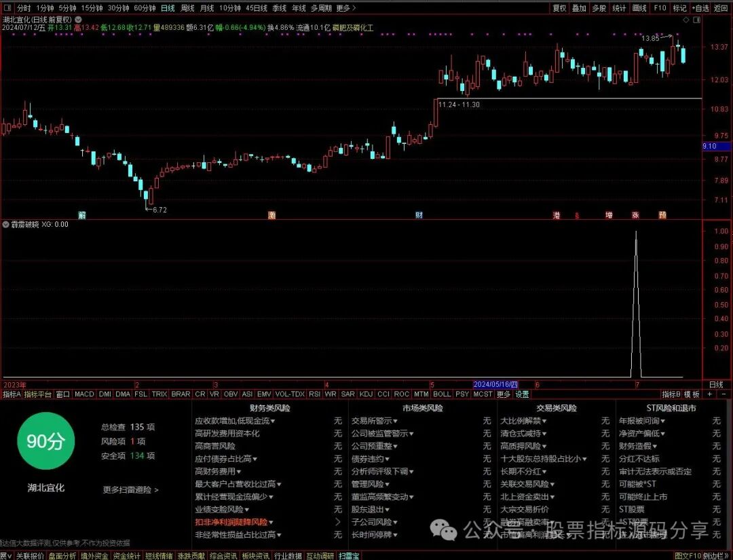Select BOLL indicator
This screenshot has width=733, height=560.
(442, 394)
